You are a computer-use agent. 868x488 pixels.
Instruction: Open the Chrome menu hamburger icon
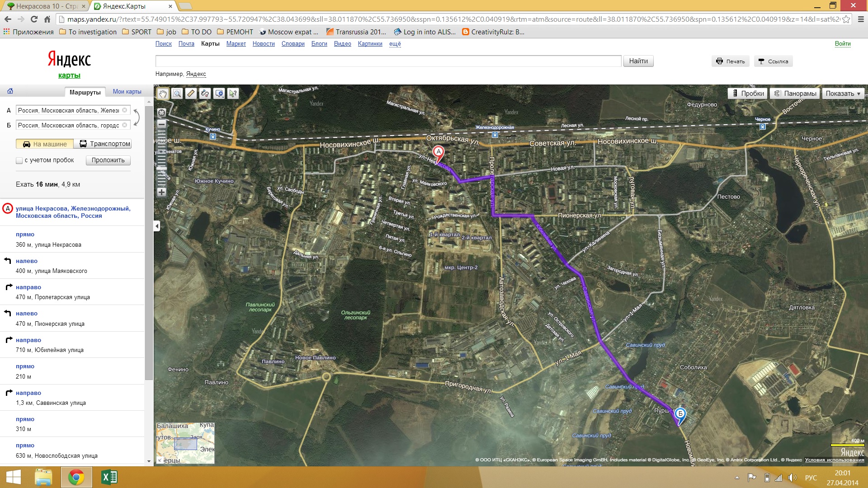(x=861, y=19)
